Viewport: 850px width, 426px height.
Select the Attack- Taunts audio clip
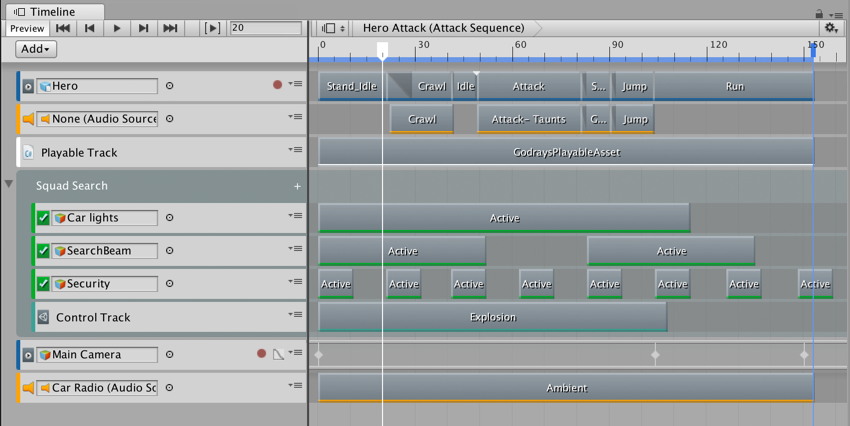tap(529, 119)
